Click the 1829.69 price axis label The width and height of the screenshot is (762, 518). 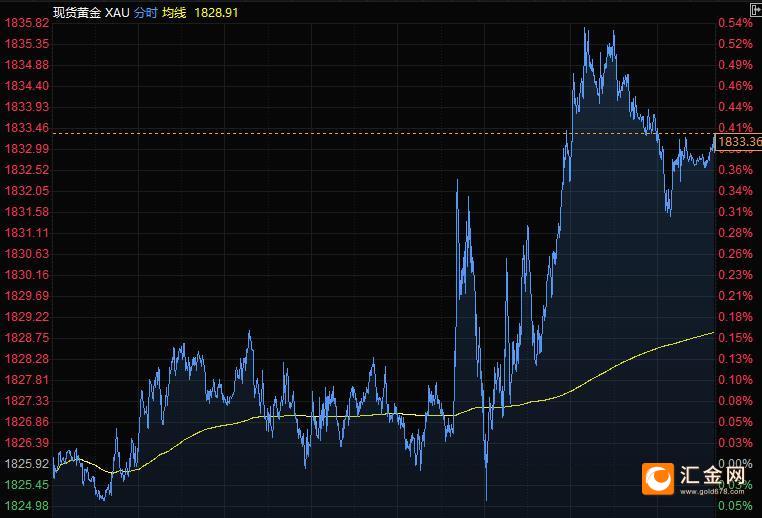pos(27,295)
